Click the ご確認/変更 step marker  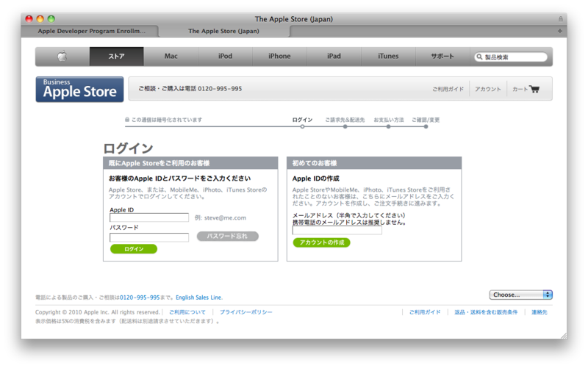pyautogui.click(x=426, y=126)
